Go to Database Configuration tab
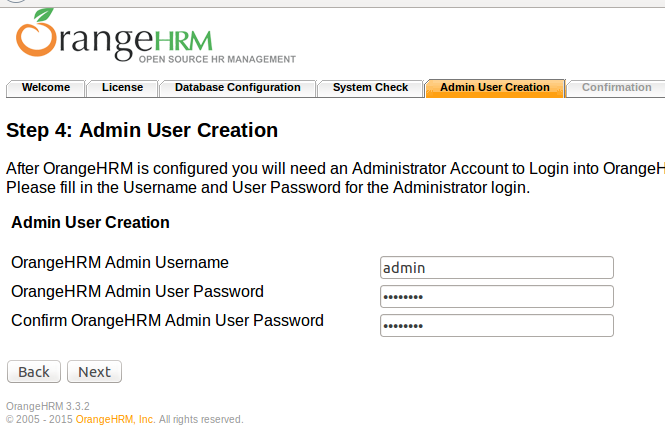This screenshot has width=665, height=430. 238,88
